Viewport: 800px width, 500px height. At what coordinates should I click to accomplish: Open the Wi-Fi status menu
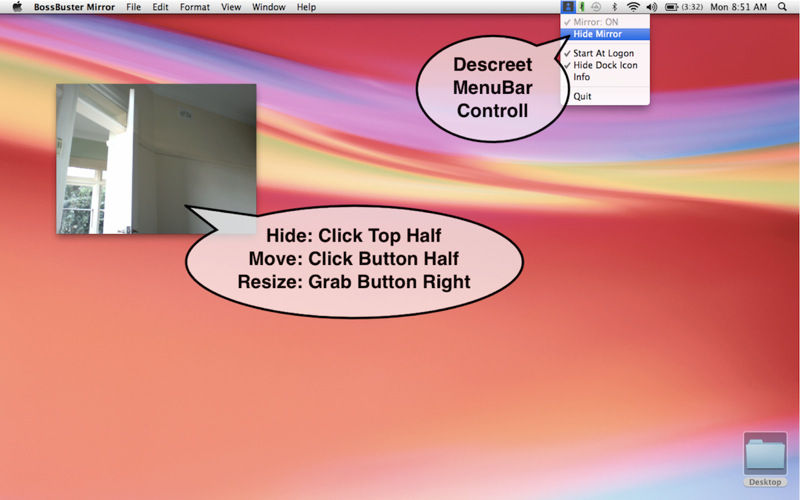point(633,7)
